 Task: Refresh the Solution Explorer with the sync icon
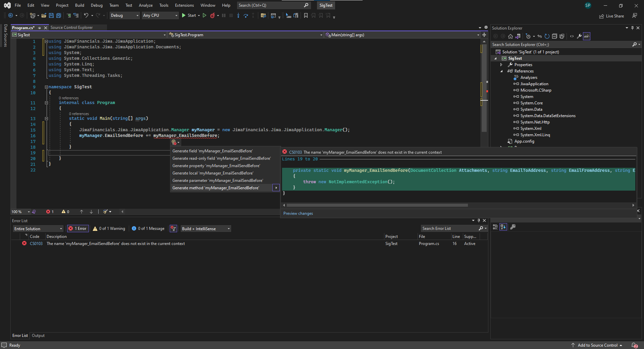click(547, 36)
